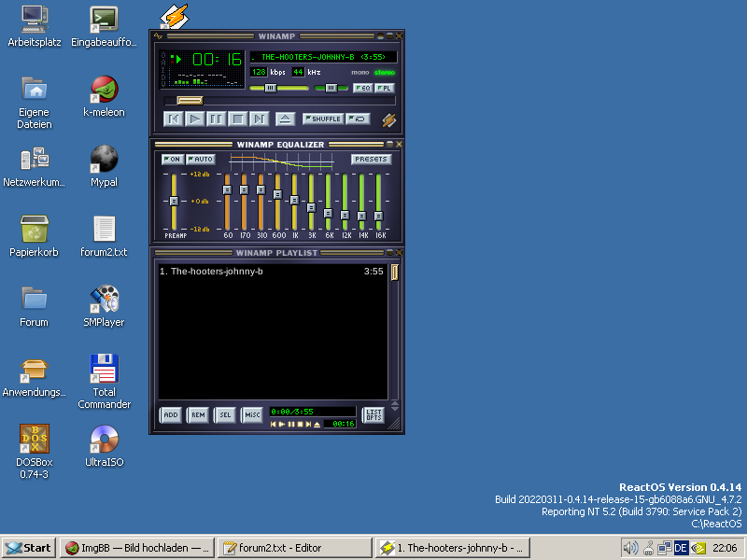The height and width of the screenshot is (560, 747).
Task: Pause playback with the main Pause button
Action: [217, 119]
